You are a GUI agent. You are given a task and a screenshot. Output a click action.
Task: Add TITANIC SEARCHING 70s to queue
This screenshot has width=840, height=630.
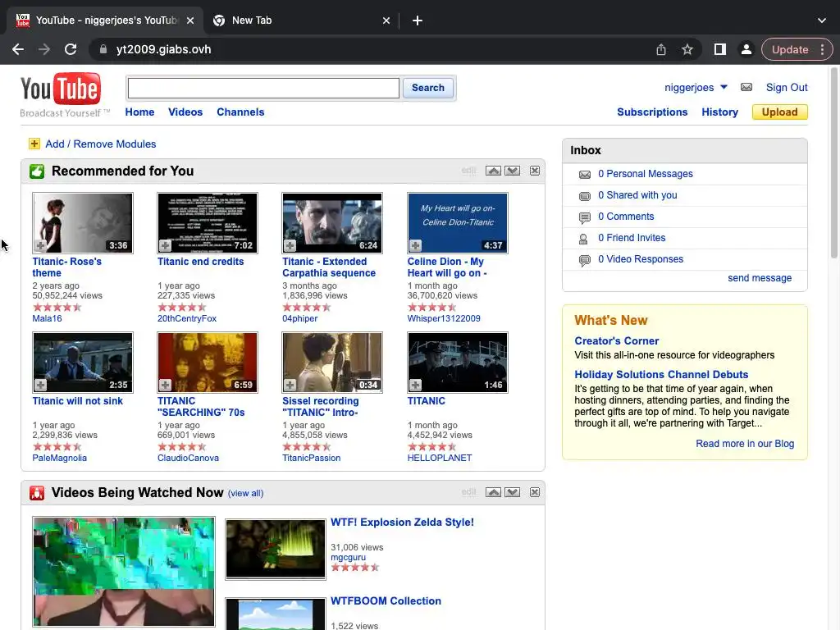click(x=165, y=385)
